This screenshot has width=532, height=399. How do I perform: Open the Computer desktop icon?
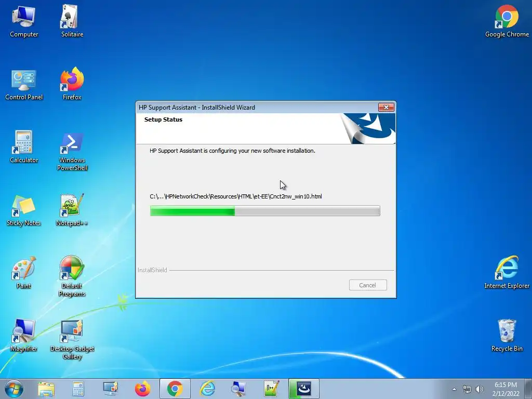click(x=24, y=21)
